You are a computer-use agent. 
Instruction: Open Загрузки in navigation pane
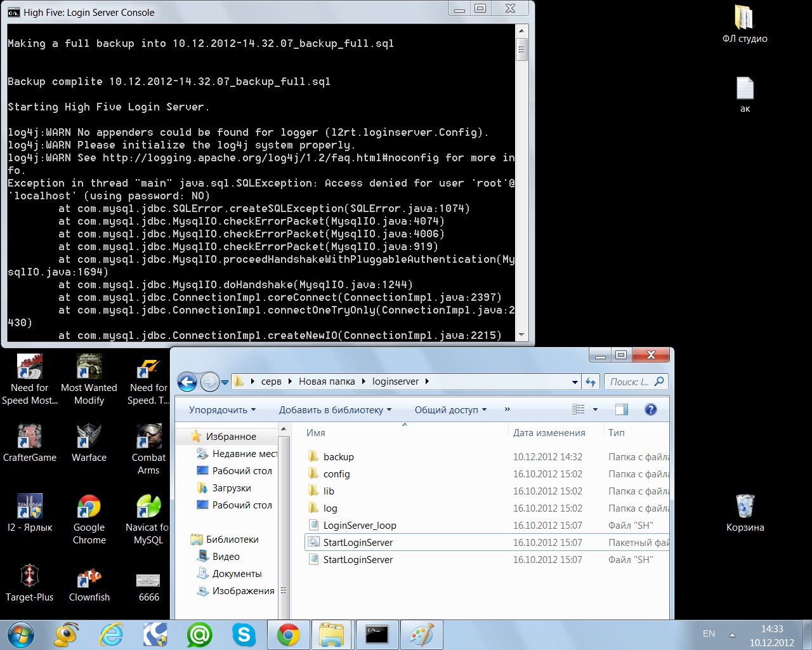click(x=232, y=488)
